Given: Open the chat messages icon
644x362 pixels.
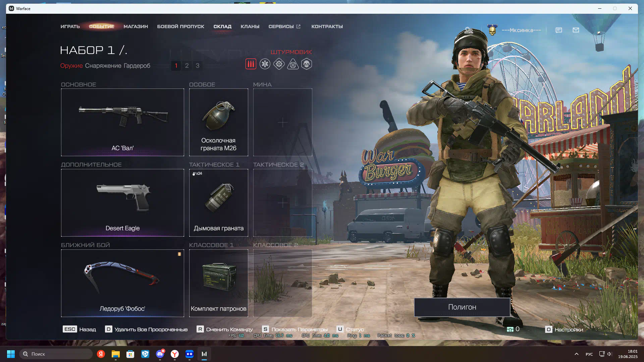Looking at the screenshot, I should click(559, 30).
